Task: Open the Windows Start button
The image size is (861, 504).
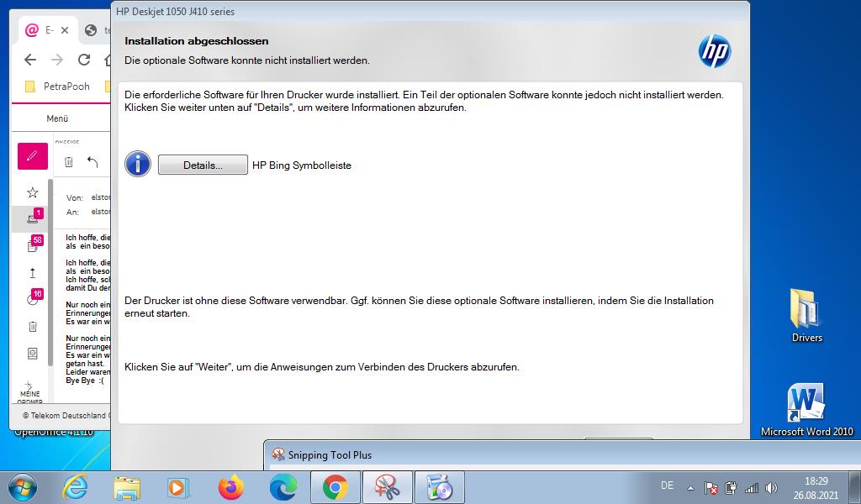Action: tap(23, 487)
